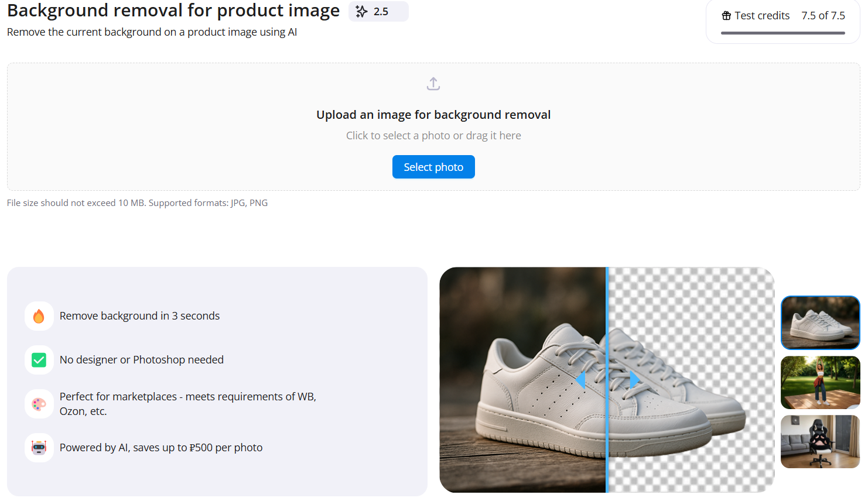The image size is (868, 501).
Task: Click the upload arrow icon
Action: point(433,84)
